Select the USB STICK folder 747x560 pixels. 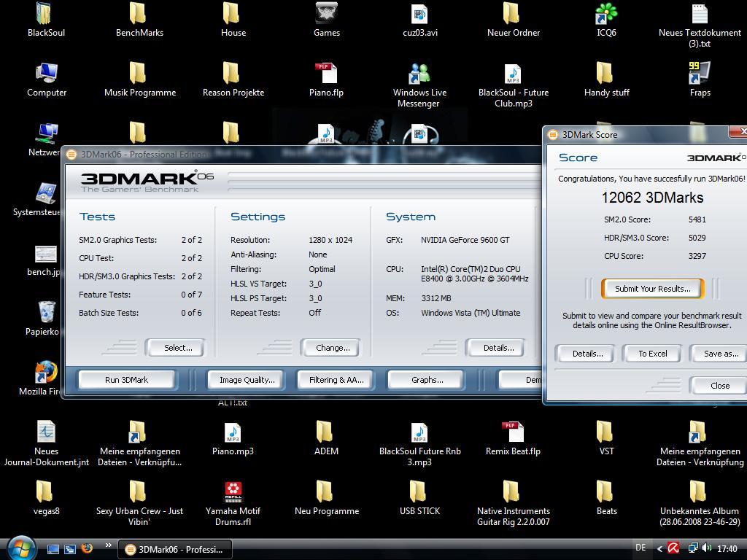coord(419,498)
